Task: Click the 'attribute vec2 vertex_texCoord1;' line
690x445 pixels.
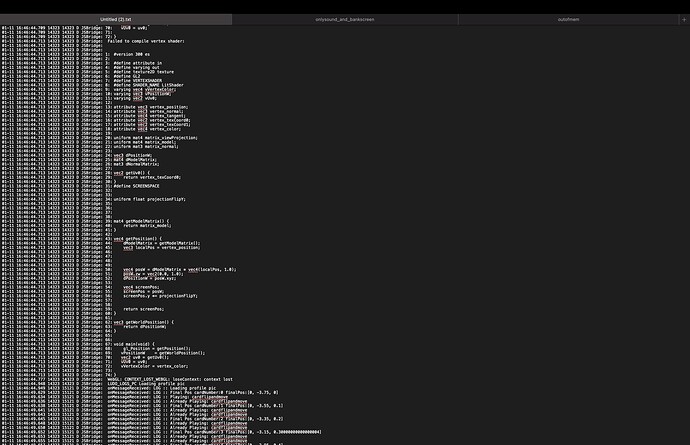Action: (x=152, y=125)
